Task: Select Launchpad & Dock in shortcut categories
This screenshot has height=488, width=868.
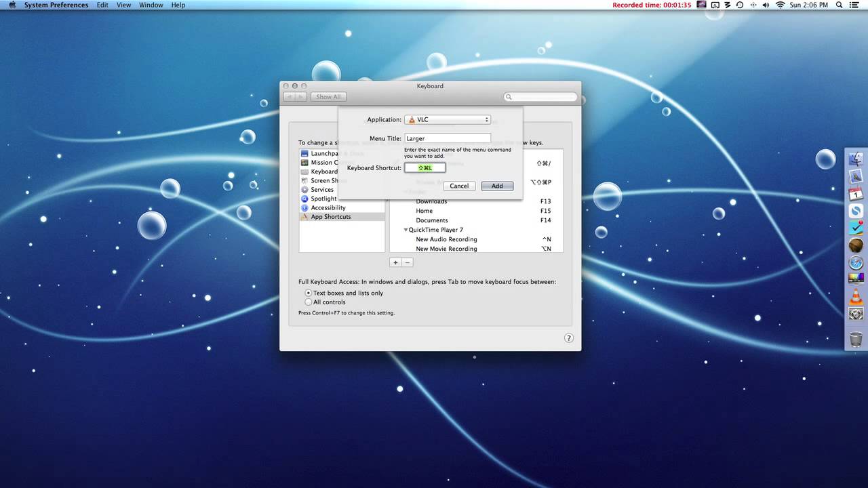Action: pos(342,153)
